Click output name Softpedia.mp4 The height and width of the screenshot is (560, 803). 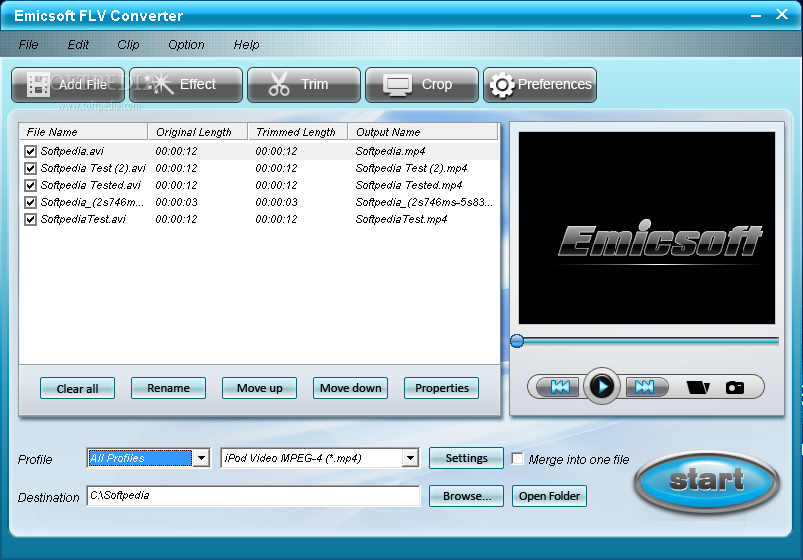coord(390,151)
